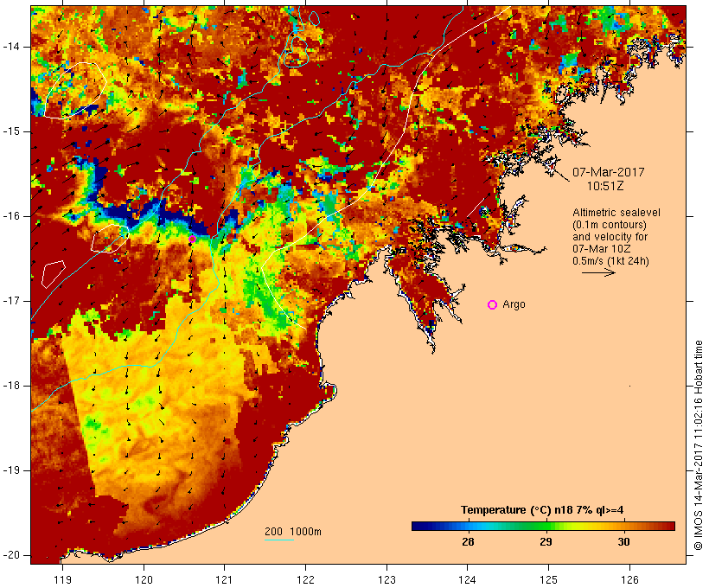Viewport: 709px width, 588px height.
Task: Click the '0.5m/s (1kt 24h)' label
Action: (x=610, y=261)
